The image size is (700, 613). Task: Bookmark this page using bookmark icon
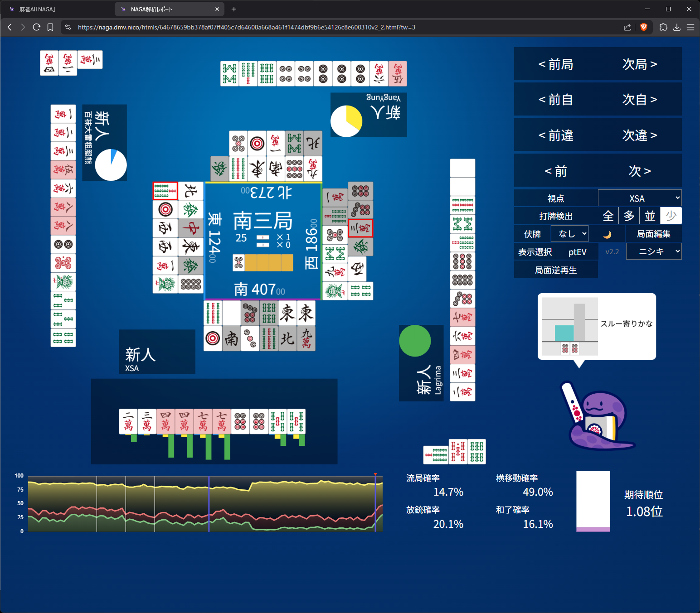click(50, 27)
